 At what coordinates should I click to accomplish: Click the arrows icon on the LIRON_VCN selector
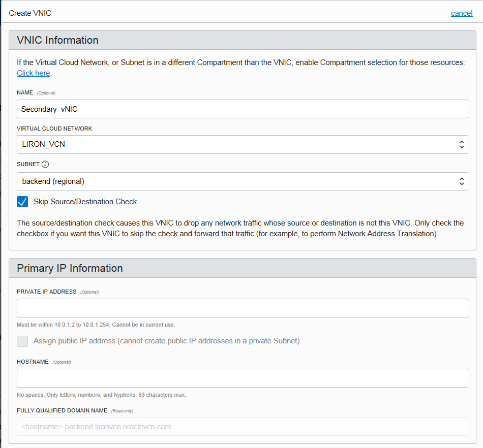(462, 145)
